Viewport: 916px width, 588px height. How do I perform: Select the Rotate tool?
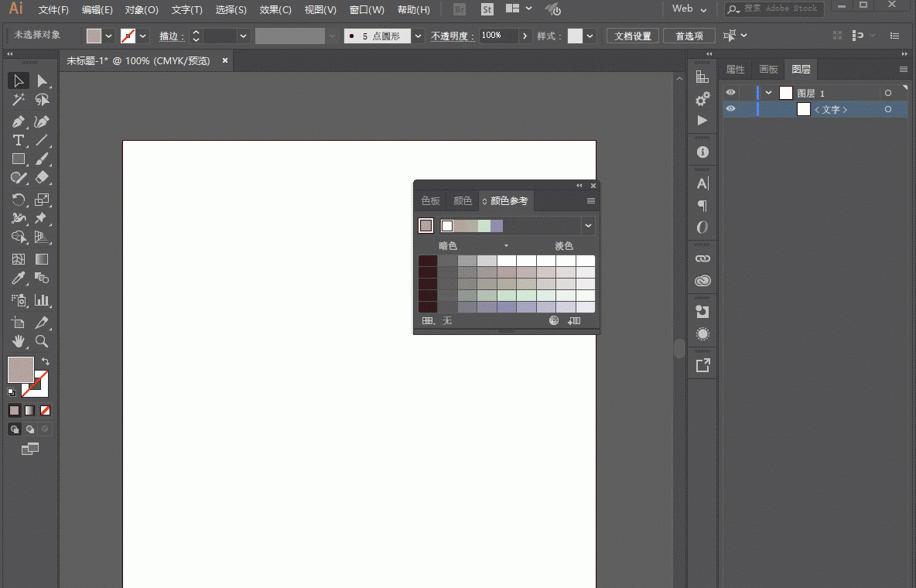tap(18, 200)
